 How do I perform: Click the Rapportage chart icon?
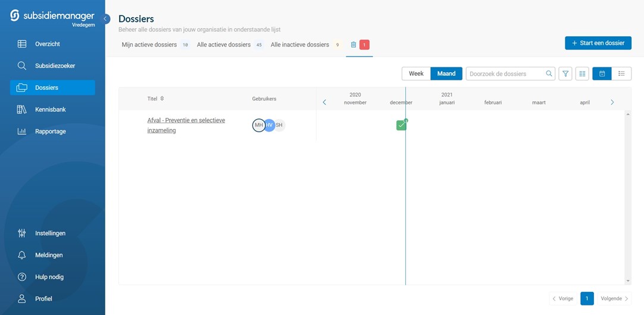(x=22, y=132)
